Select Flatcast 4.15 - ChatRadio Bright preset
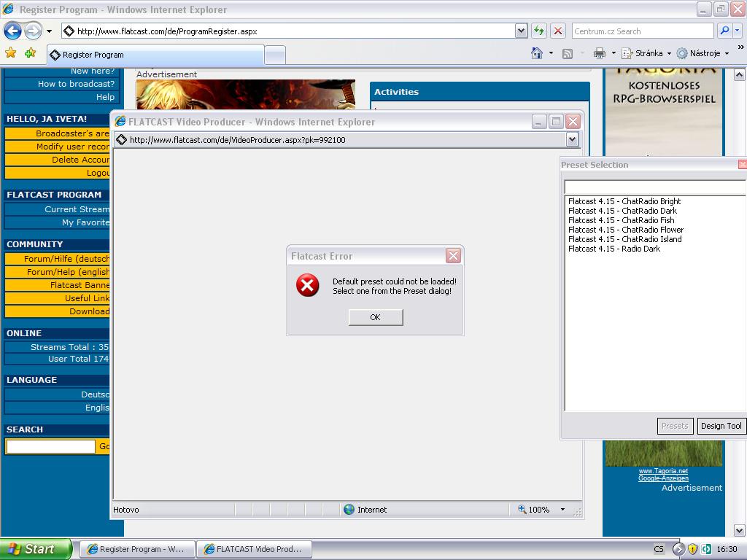 (624, 201)
